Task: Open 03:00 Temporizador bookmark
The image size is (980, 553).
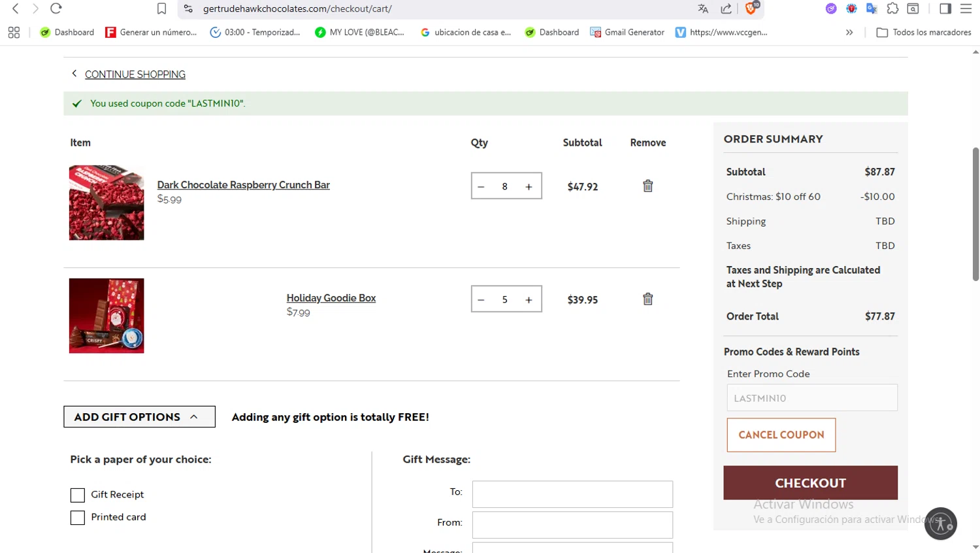Action: pos(255,32)
